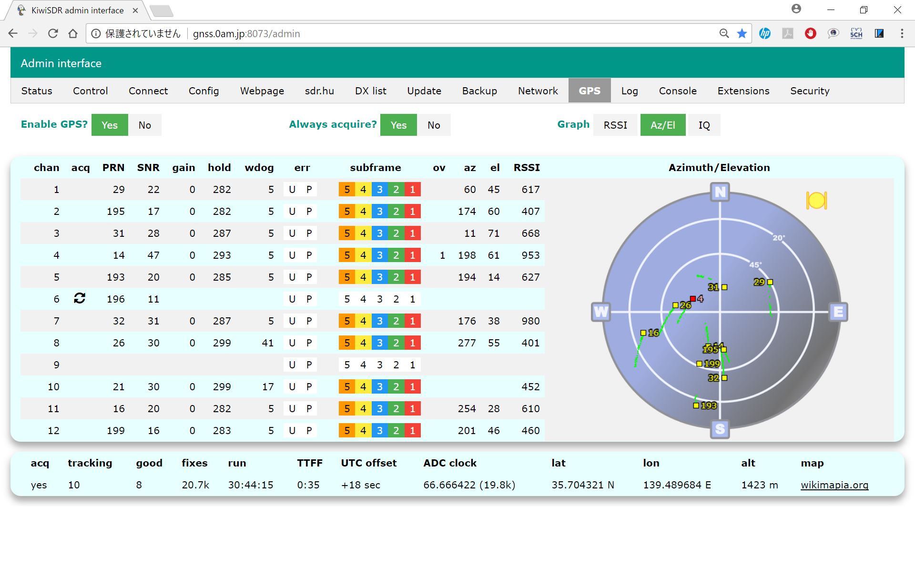The image size is (915, 588).
Task: Switch the graph to RSSI
Action: pos(615,125)
